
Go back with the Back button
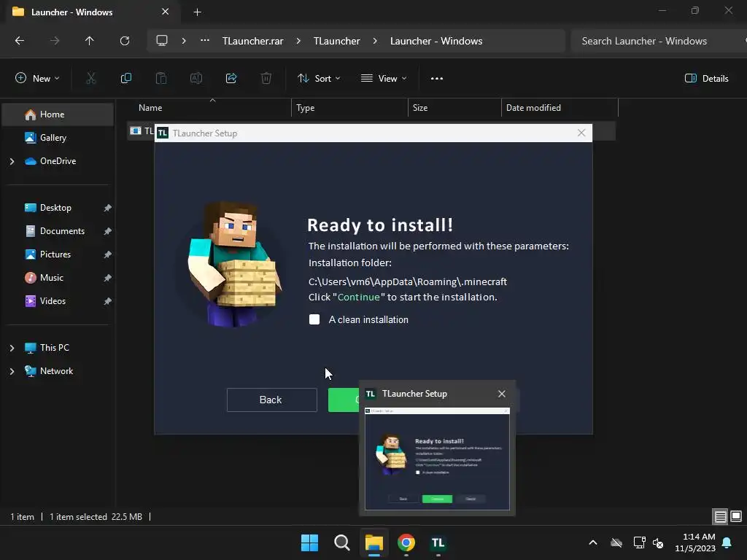tap(271, 400)
